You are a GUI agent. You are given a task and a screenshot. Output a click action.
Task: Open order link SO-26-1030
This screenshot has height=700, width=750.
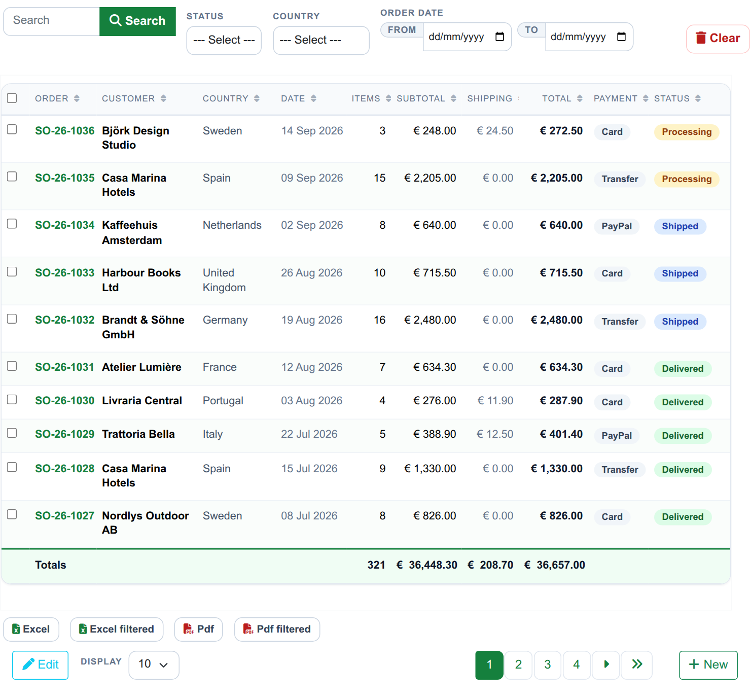pos(65,401)
